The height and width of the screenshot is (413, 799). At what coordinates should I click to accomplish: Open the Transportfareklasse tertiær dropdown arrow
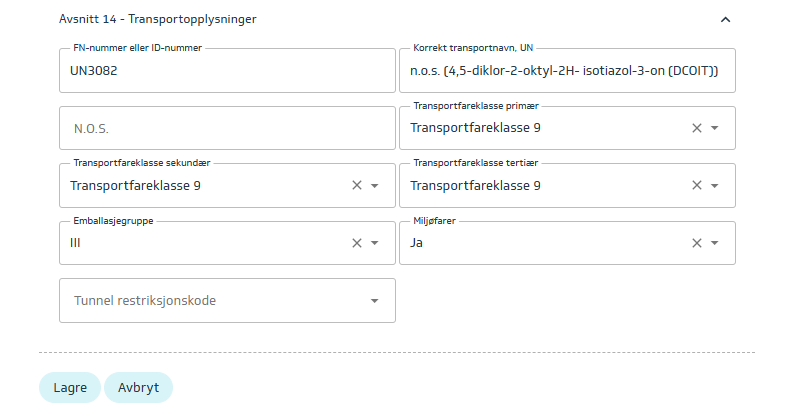click(x=715, y=186)
